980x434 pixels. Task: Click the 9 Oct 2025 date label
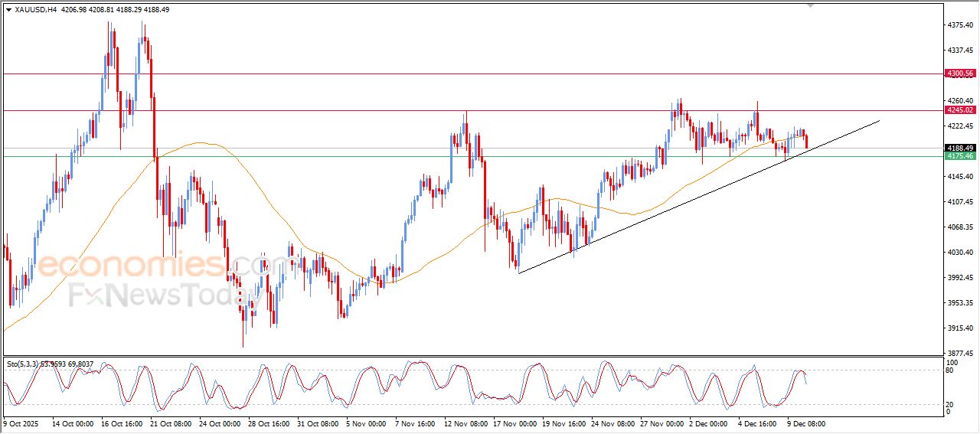(21, 422)
